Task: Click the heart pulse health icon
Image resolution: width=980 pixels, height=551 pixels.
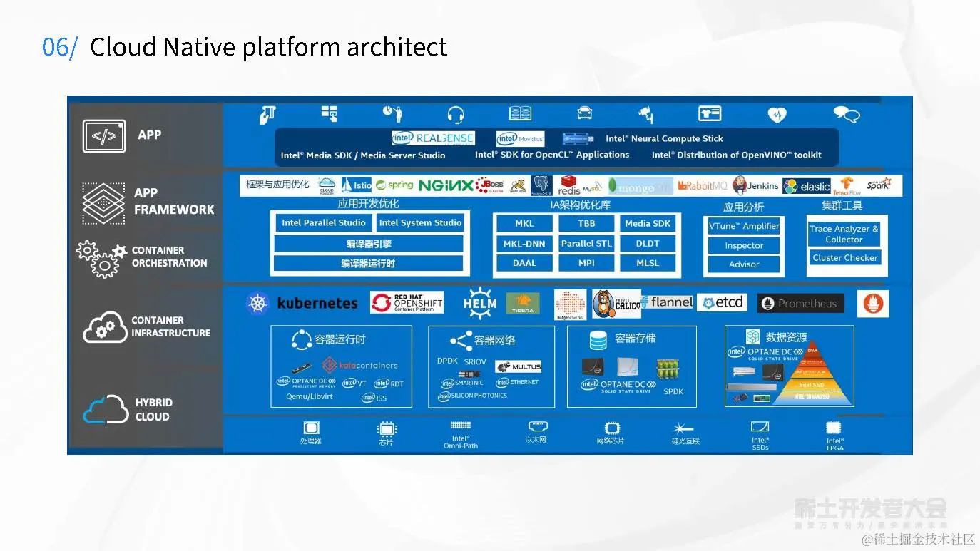Action: tap(777, 114)
